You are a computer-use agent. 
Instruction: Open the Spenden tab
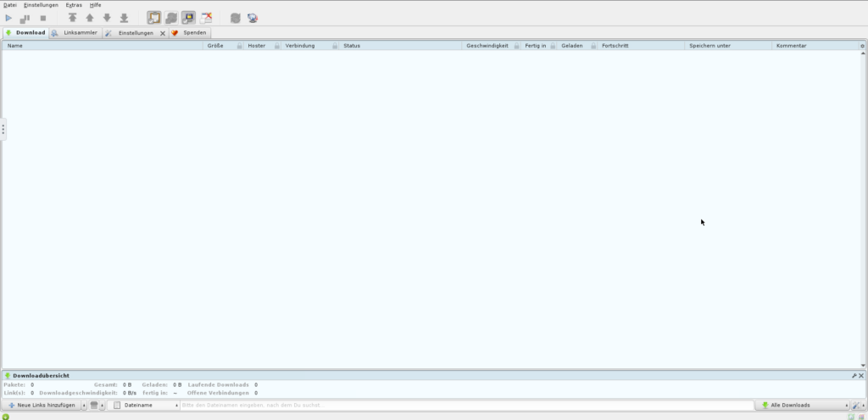pyautogui.click(x=189, y=33)
